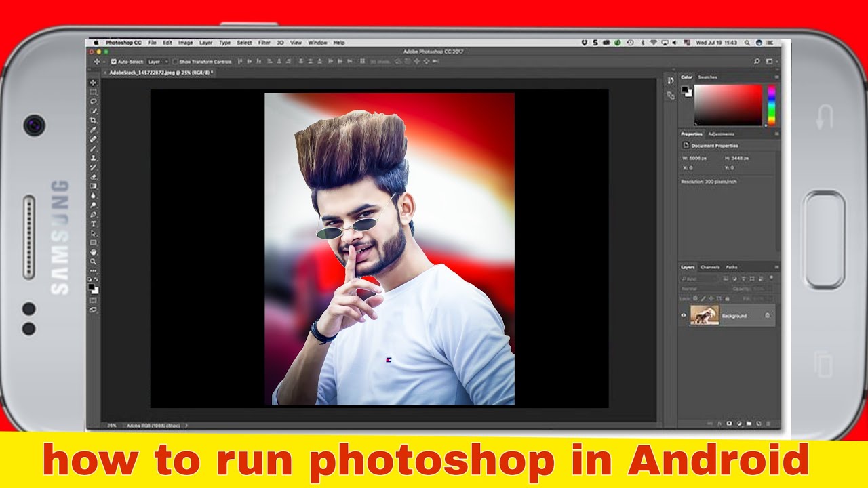Switch to the Swatches tab
868x488 pixels.
pos(707,77)
